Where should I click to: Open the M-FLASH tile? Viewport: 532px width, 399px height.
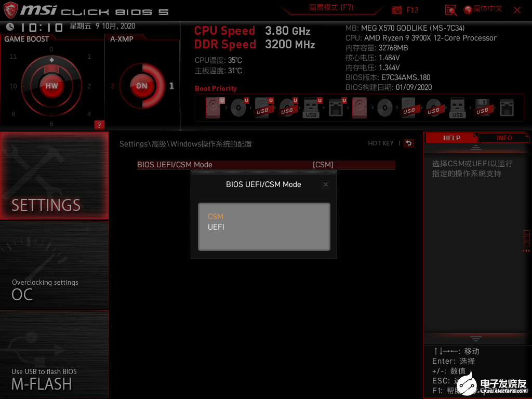click(54, 354)
